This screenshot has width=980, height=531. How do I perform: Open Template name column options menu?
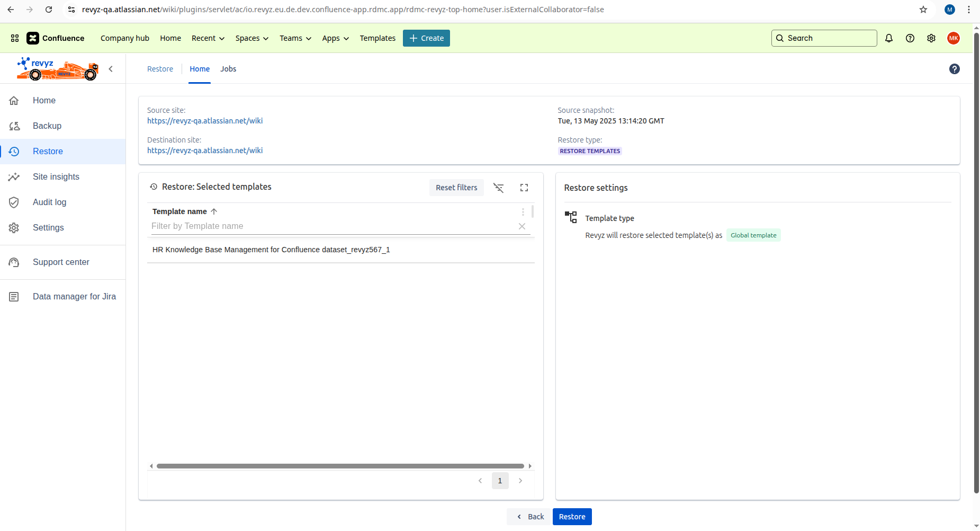coord(523,212)
